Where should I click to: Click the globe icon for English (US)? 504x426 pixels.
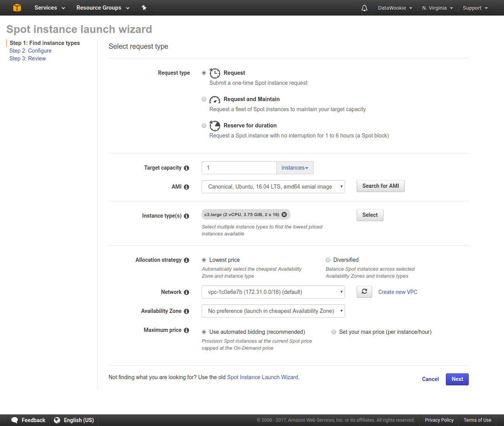[x=57, y=420]
